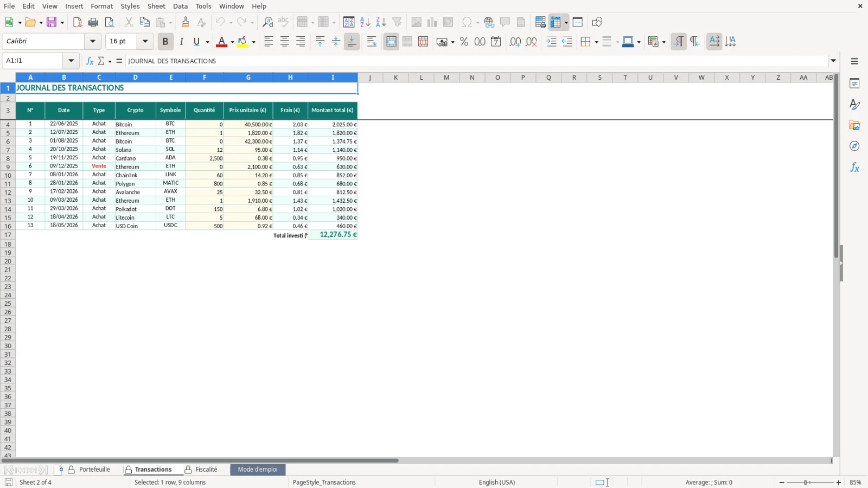Screen dimensions: 868x488
Task: Open sidebar Functions fx icon
Action: pos(855,168)
